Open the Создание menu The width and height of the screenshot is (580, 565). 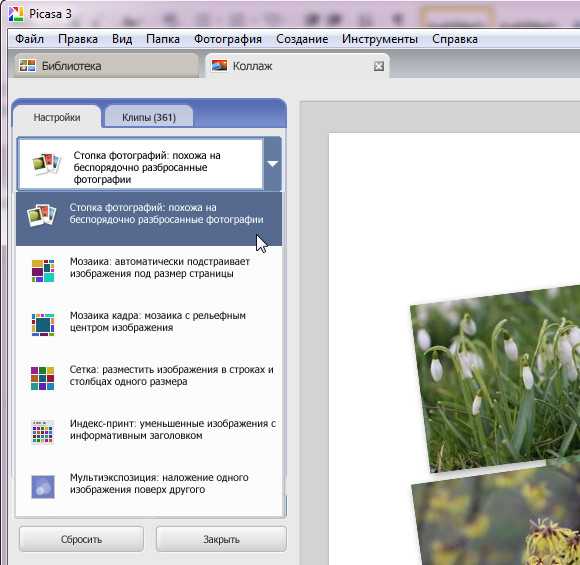[302, 39]
